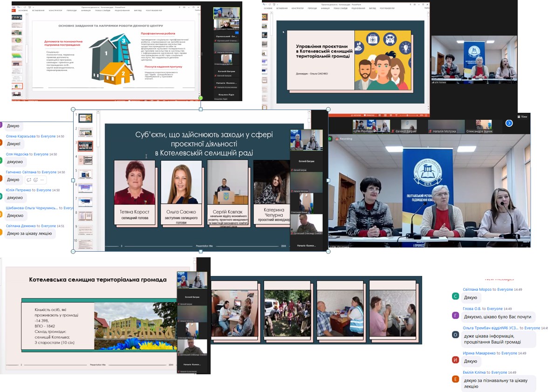Open slide 2 thumbnail in middle PowerPoint window
Viewport: 548px width, 392px height.
pos(85,132)
